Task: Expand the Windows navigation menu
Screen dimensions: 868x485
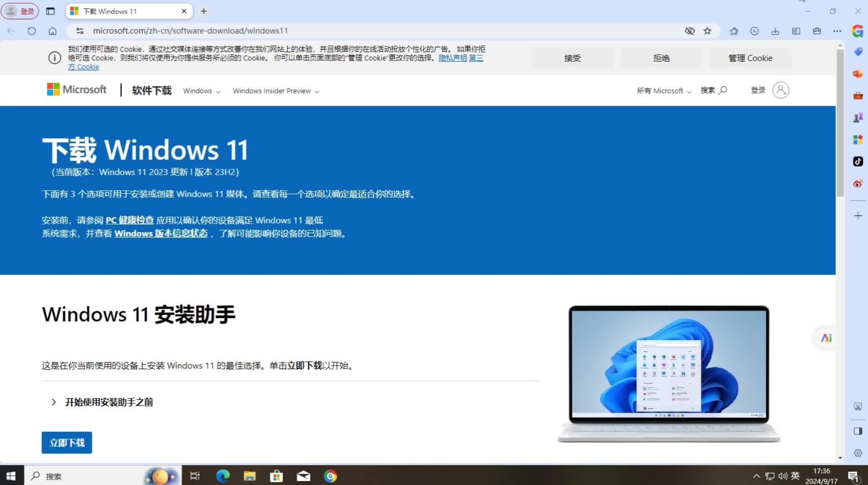Action: click(202, 91)
